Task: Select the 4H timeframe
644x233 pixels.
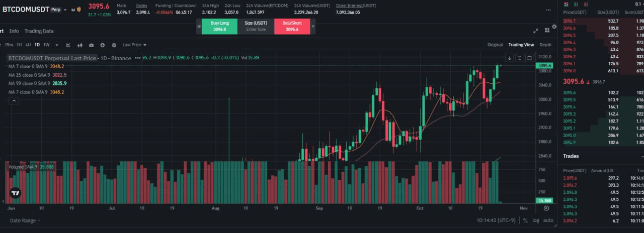Action: (x=28, y=45)
